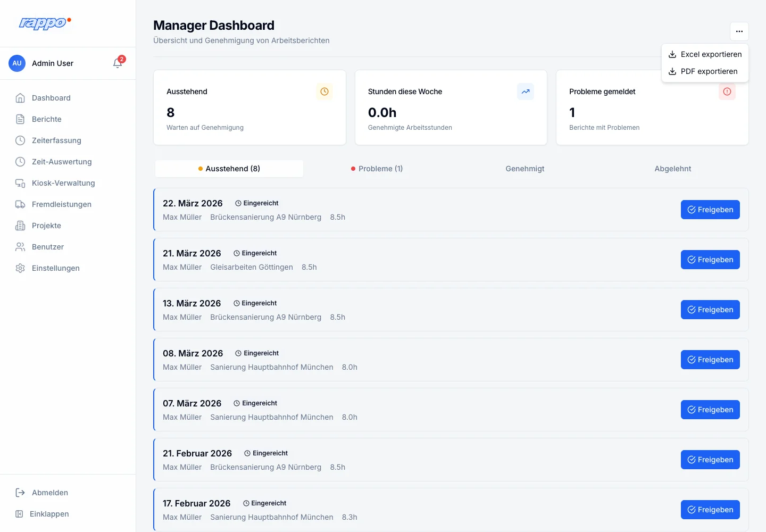The width and height of the screenshot is (766, 532).
Task: Click the Einklappen collapse sidebar icon
Action: (x=19, y=514)
